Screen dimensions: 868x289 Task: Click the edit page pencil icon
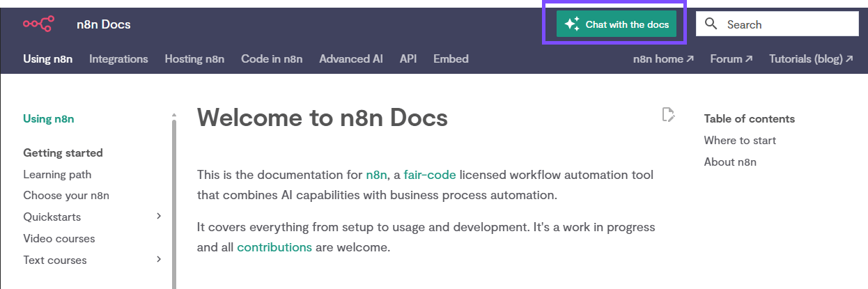coord(668,115)
